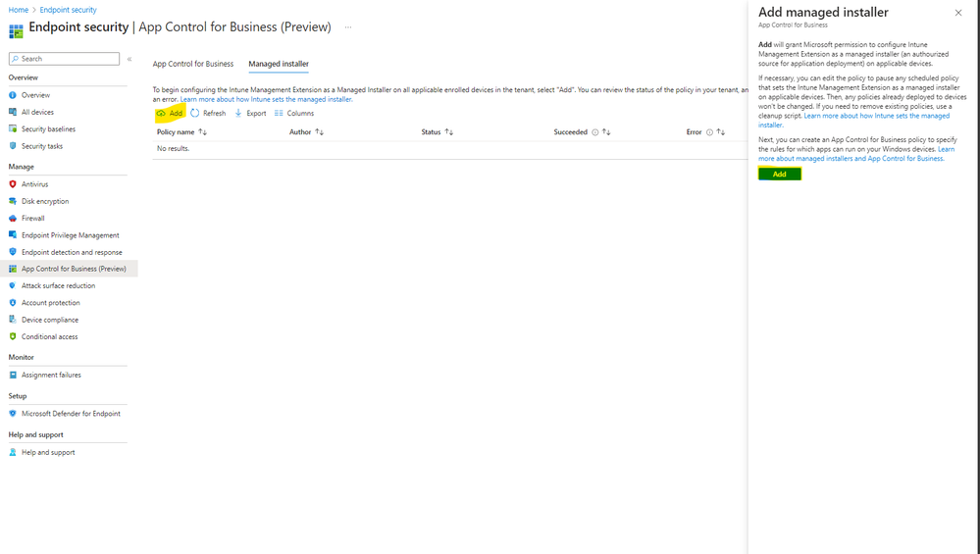Viewport: 980px width, 554px height.
Task: Click the Endpoint security header logo icon
Action: [16, 30]
